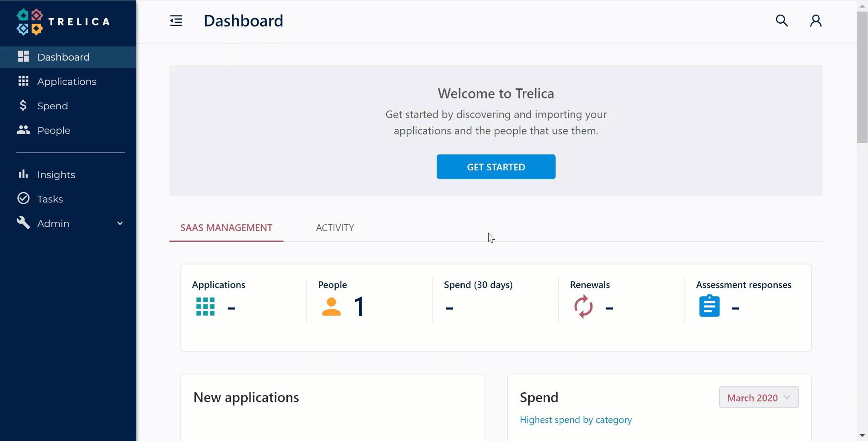Click the Spend dollar icon in the sidebar

[x=23, y=105]
